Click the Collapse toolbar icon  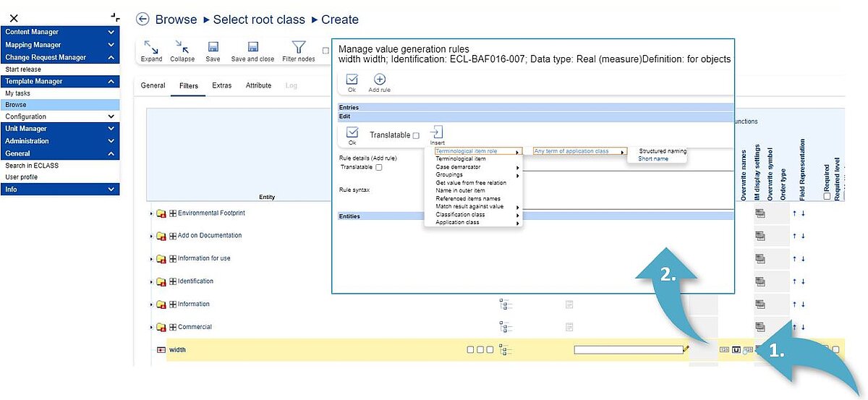coord(182,48)
